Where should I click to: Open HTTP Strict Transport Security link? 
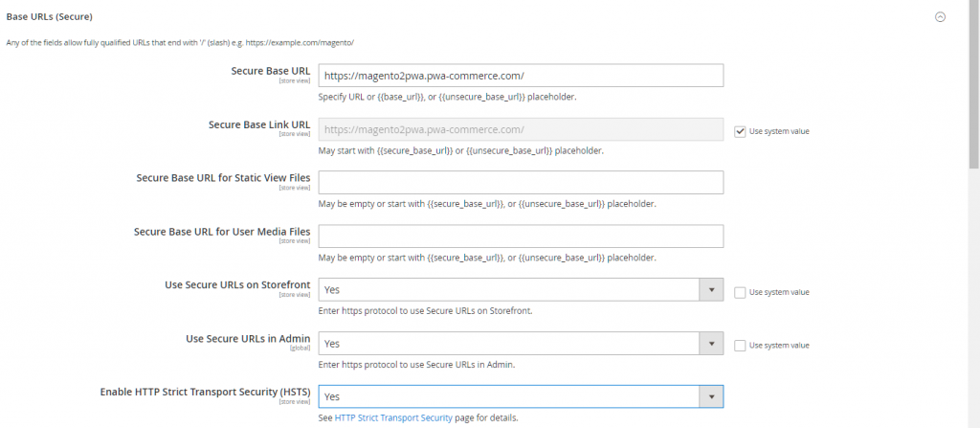[x=393, y=418]
